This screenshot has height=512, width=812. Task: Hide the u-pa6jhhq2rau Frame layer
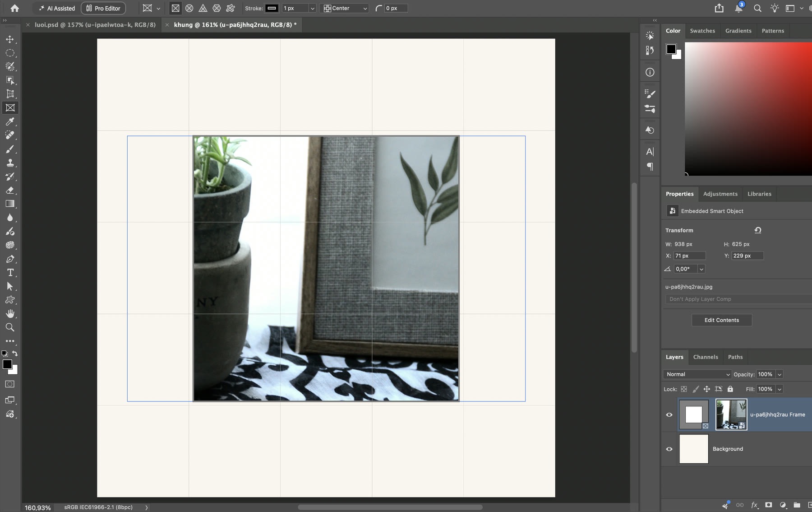point(669,414)
